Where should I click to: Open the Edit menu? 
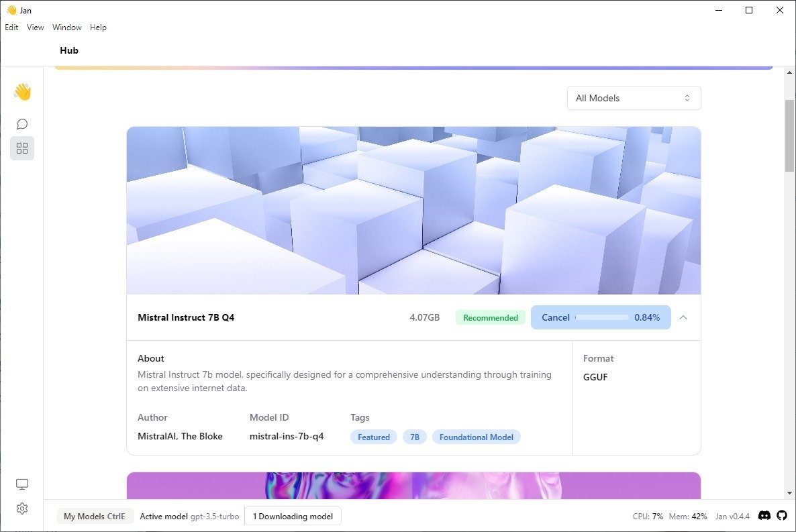pos(11,28)
